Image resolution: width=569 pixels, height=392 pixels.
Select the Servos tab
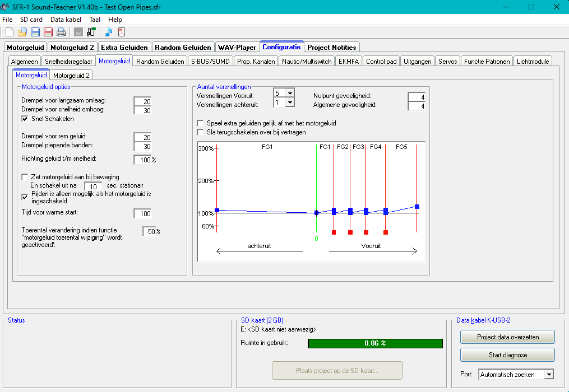tap(447, 61)
